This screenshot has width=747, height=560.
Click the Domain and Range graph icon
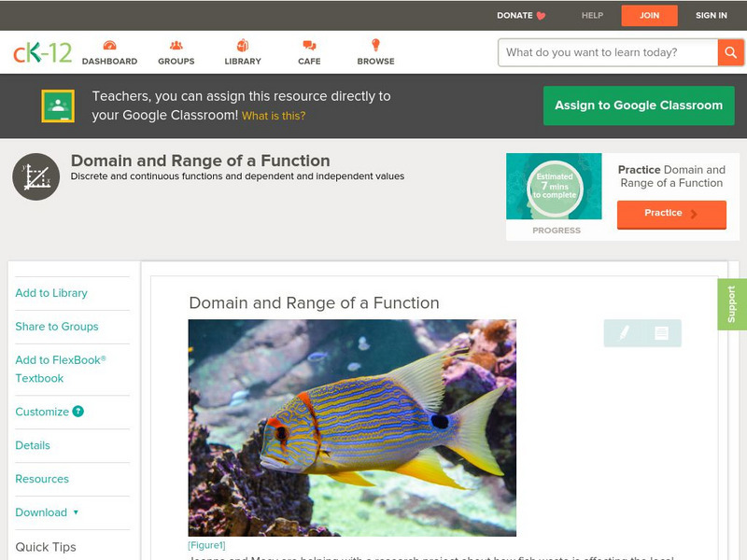click(x=36, y=176)
